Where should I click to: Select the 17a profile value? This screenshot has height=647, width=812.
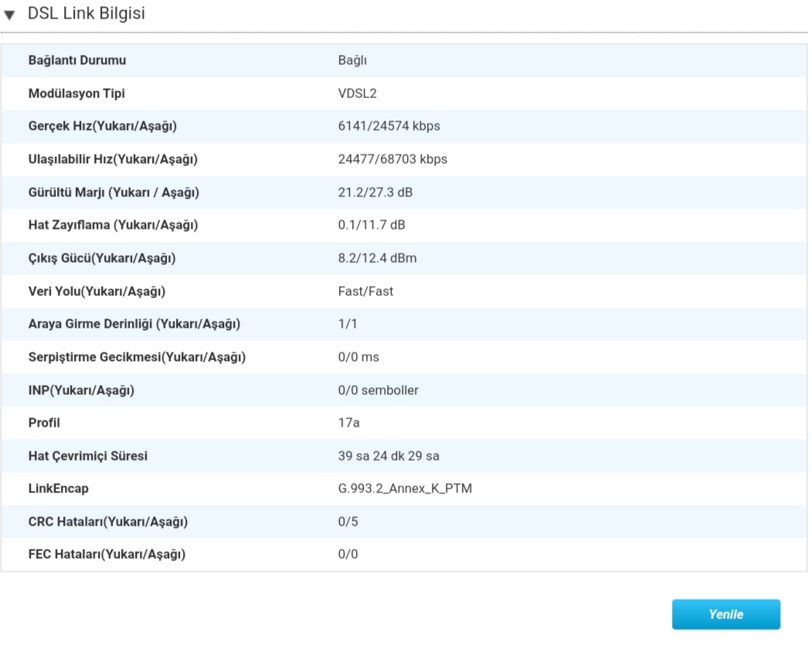pyautogui.click(x=348, y=423)
